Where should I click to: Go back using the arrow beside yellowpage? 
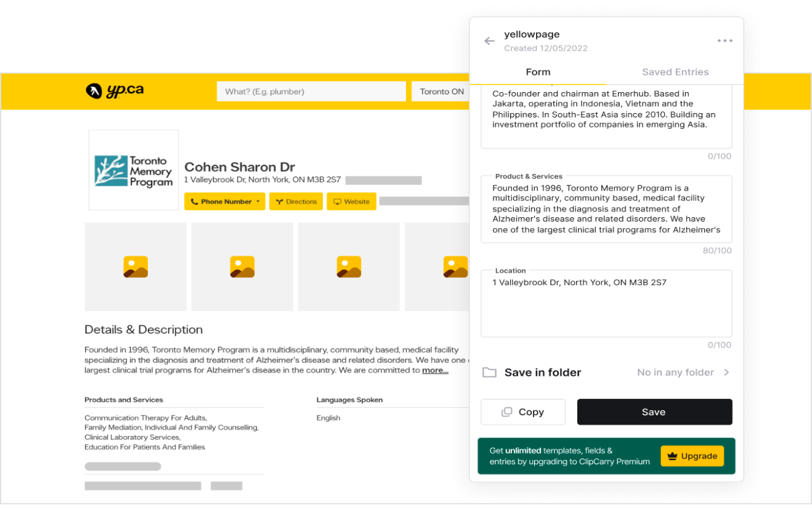pyautogui.click(x=489, y=41)
